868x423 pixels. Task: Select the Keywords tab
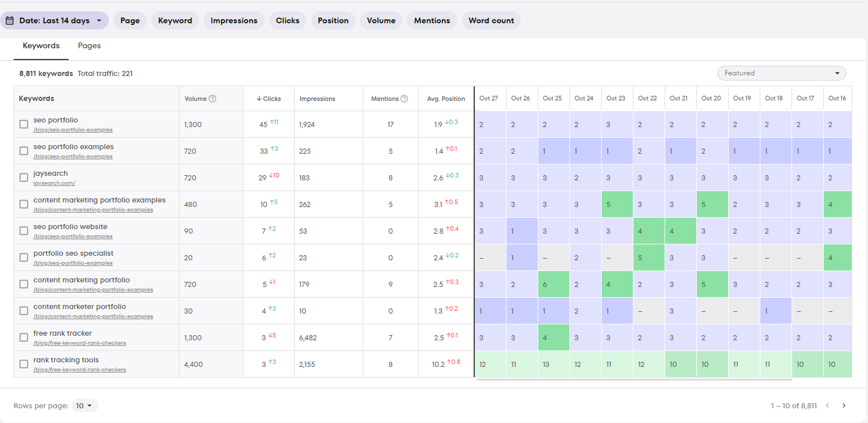(x=41, y=45)
